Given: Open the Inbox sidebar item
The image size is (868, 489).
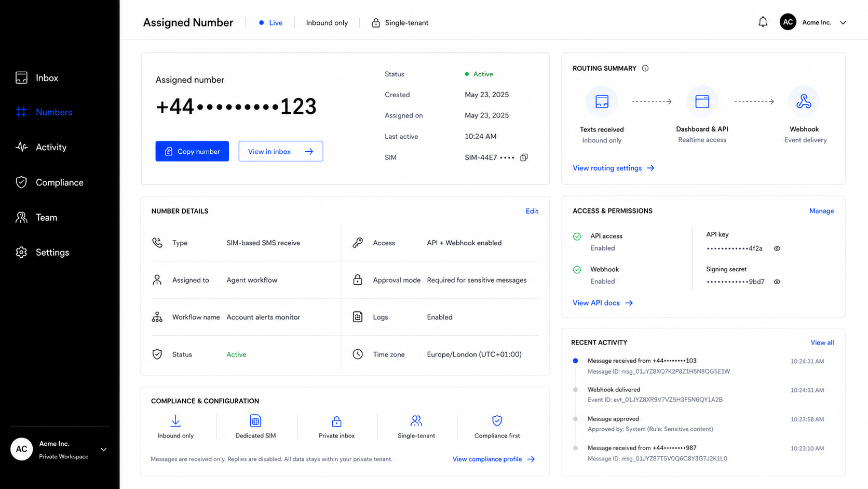Looking at the screenshot, I should tap(36, 78).
